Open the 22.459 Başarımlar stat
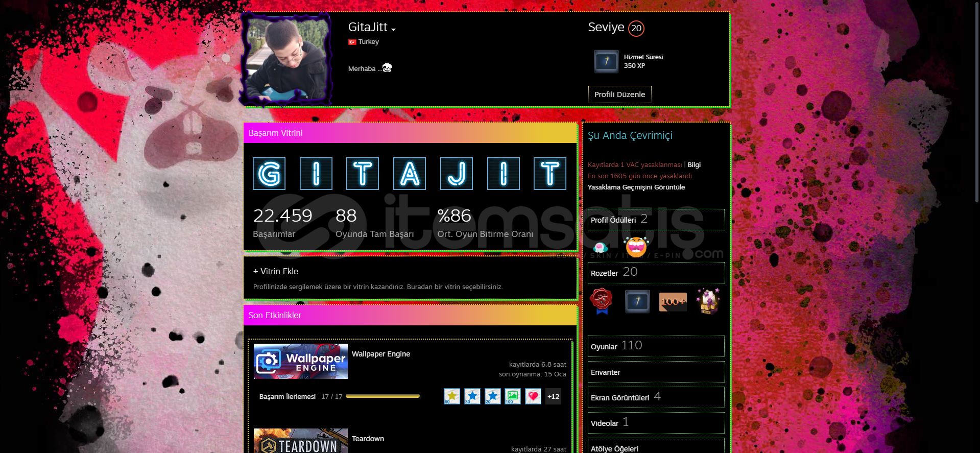Screen dimensions: 980x453 click(x=282, y=223)
